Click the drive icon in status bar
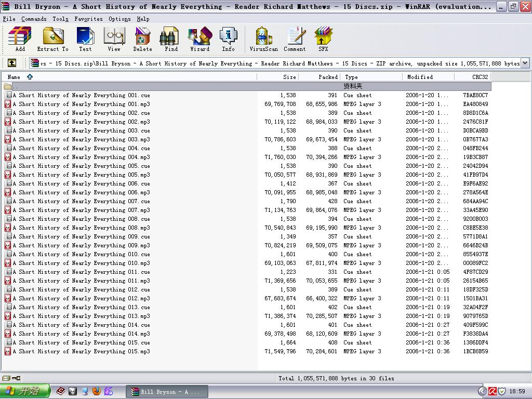The height and width of the screenshot is (399, 532). pos(6,378)
